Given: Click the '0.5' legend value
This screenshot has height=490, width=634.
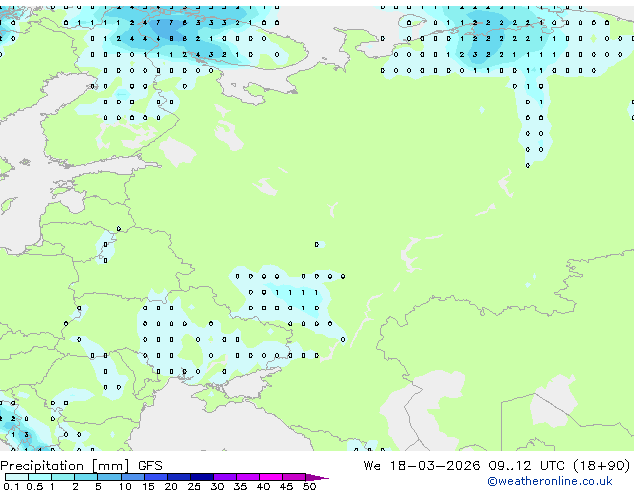Looking at the screenshot, I should pyautogui.click(x=35, y=486).
